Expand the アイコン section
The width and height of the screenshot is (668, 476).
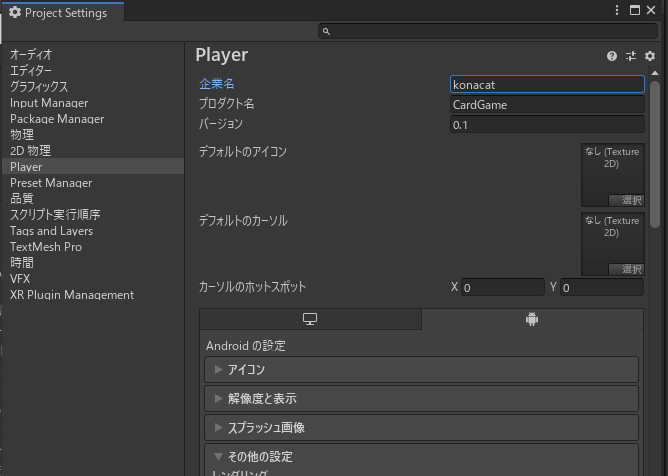[x=421, y=369]
